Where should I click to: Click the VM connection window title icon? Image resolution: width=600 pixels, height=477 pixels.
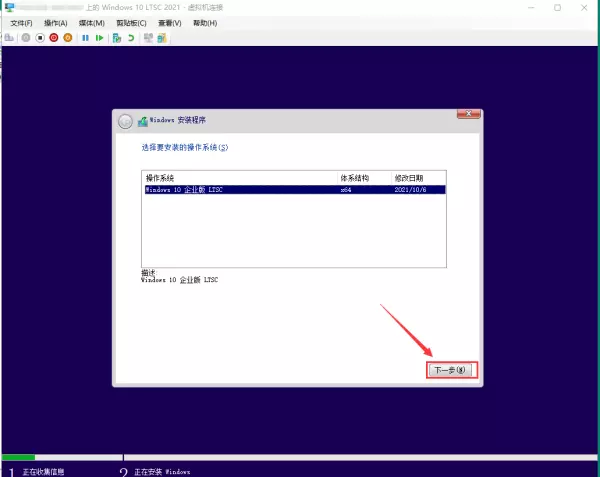[10, 7]
